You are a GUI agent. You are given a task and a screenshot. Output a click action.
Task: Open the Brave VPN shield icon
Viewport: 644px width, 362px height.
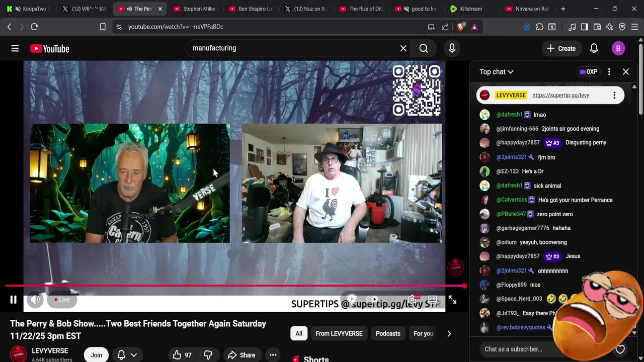(x=622, y=27)
